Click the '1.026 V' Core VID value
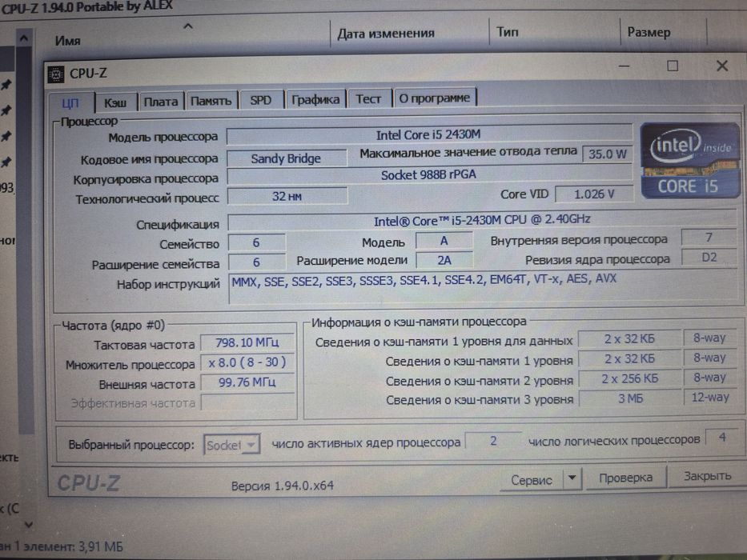This screenshot has height=560, width=747. coord(594,194)
